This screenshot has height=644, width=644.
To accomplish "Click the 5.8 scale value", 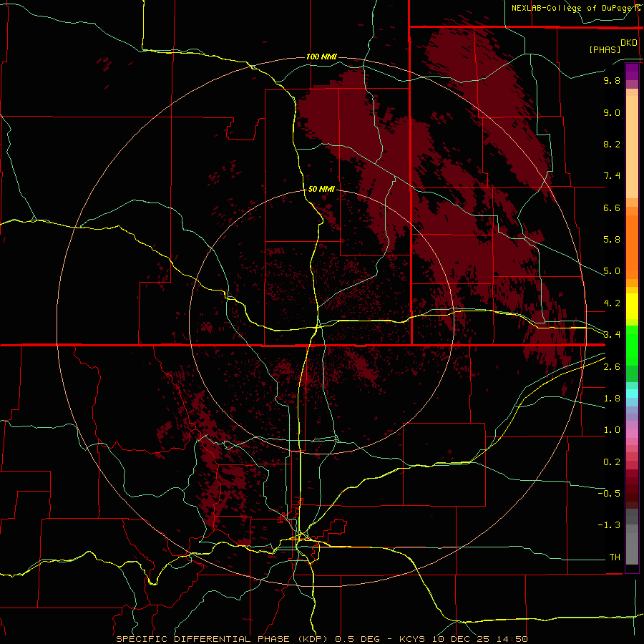I will [612, 240].
